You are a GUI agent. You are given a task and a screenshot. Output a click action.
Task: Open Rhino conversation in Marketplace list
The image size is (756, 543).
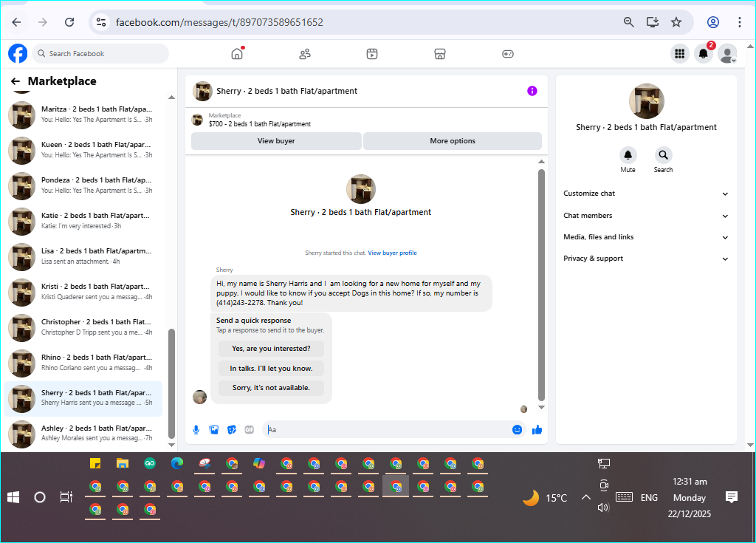click(x=83, y=363)
